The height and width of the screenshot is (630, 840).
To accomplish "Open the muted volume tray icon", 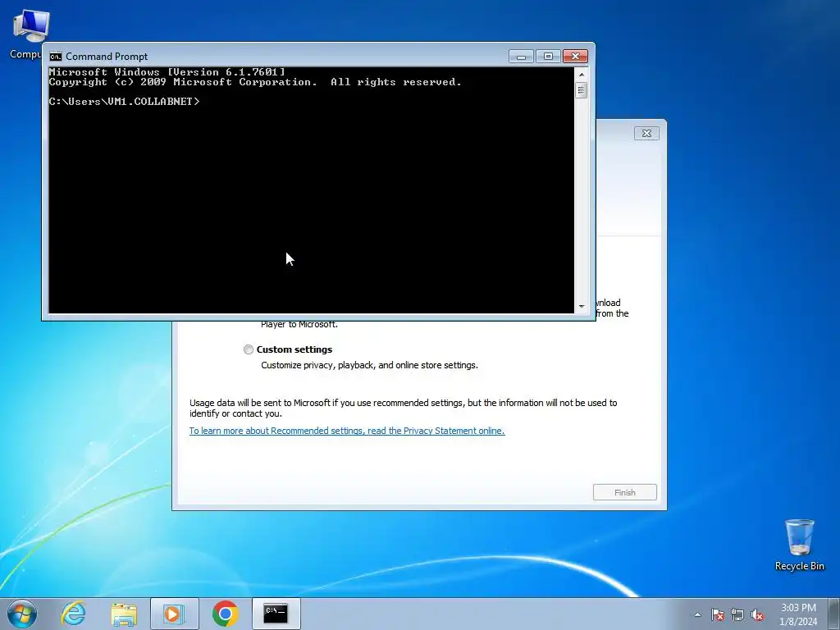I will 757,614.
